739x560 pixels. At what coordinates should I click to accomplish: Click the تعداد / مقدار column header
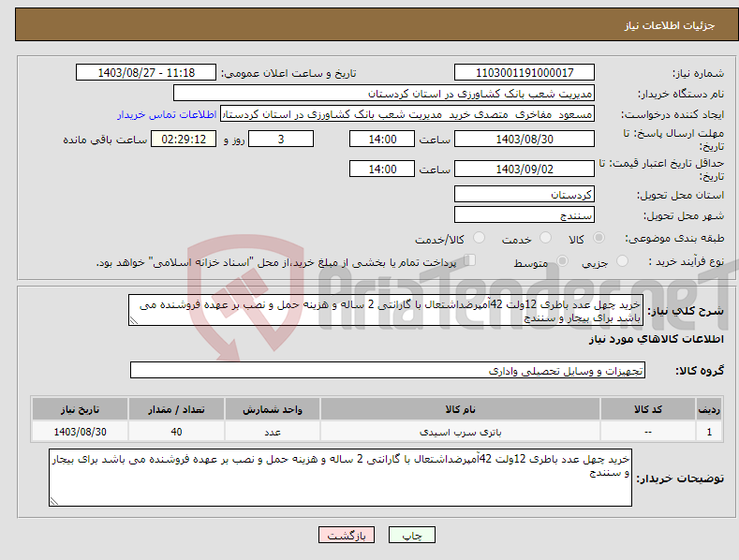[x=176, y=409]
